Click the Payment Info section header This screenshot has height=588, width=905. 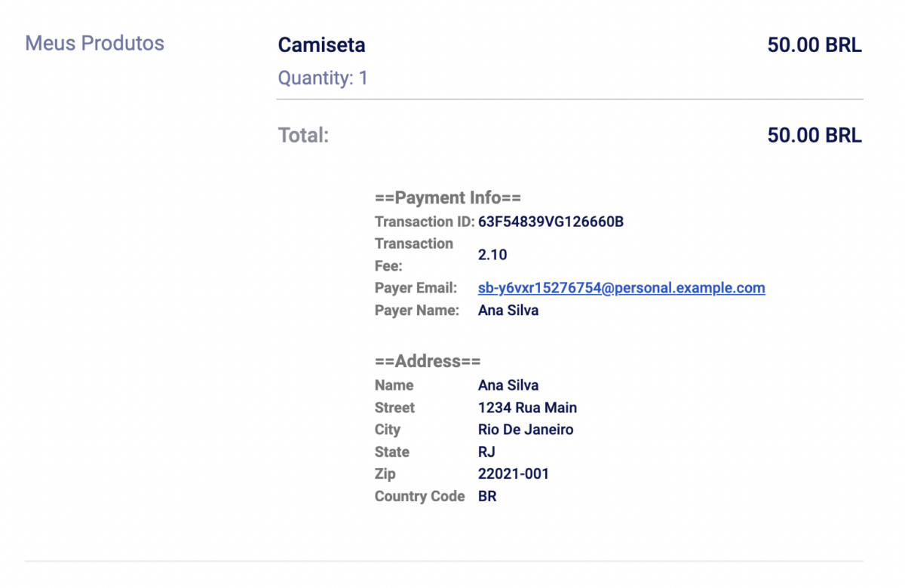[448, 198]
